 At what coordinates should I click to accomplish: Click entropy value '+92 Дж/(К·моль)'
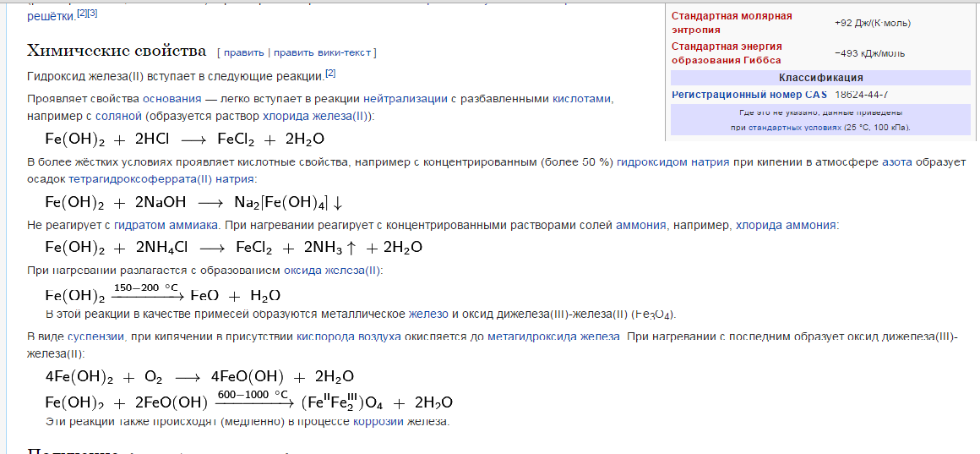click(873, 23)
